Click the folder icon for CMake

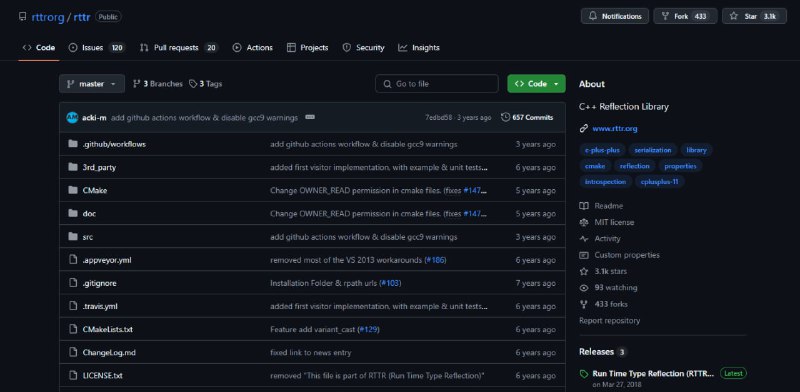point(73,190)
